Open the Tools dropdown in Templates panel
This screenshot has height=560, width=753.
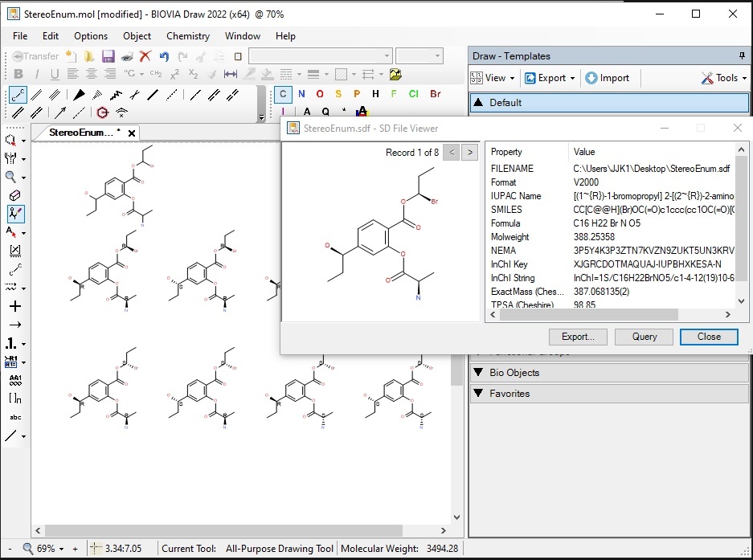pos(724,78)
